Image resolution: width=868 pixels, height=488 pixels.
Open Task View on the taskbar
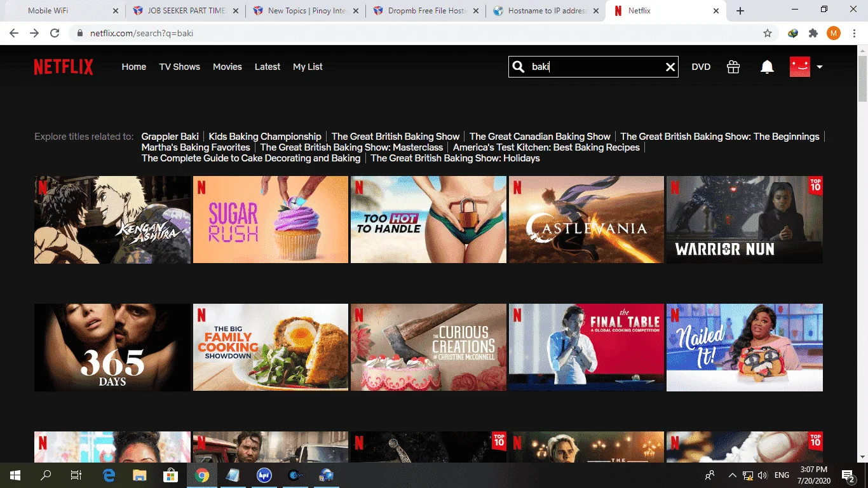click(76, 475)
